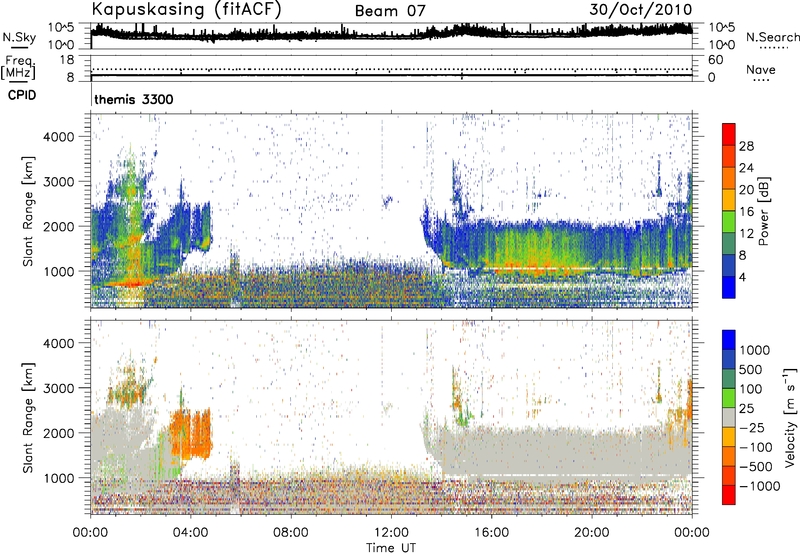Select the -100 velocity scale label

[x=756, y=447]
